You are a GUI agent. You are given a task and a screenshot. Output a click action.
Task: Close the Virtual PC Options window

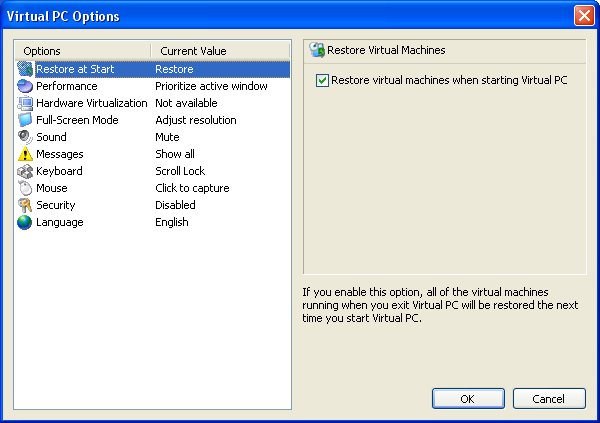pos(584,16)
